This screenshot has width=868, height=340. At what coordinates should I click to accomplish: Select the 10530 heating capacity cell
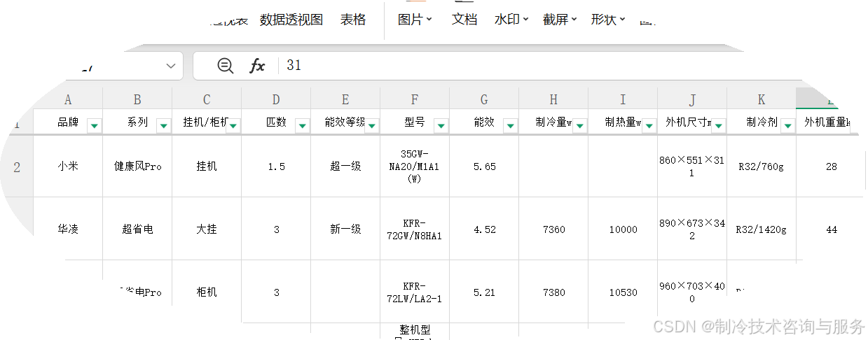click(623, 292)
